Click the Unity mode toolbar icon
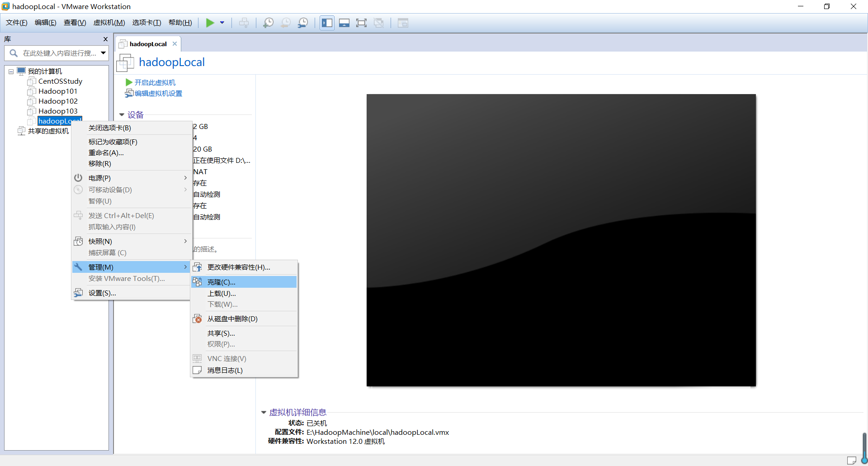The width and height of the screenshot is (868, 466). pos(379,23)
